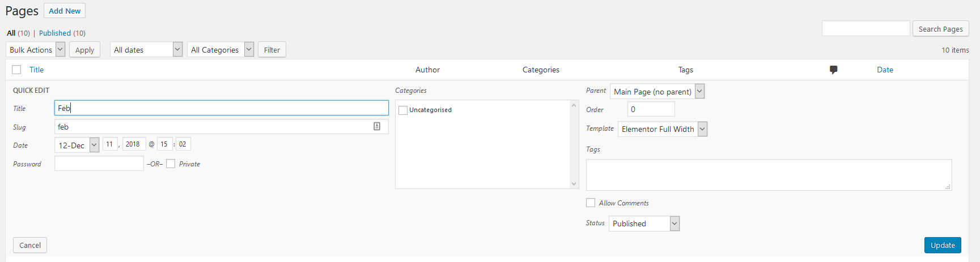The width and height of the screenshot is (980, 262).
Task: Click the Update button
Action: point(943,245)
